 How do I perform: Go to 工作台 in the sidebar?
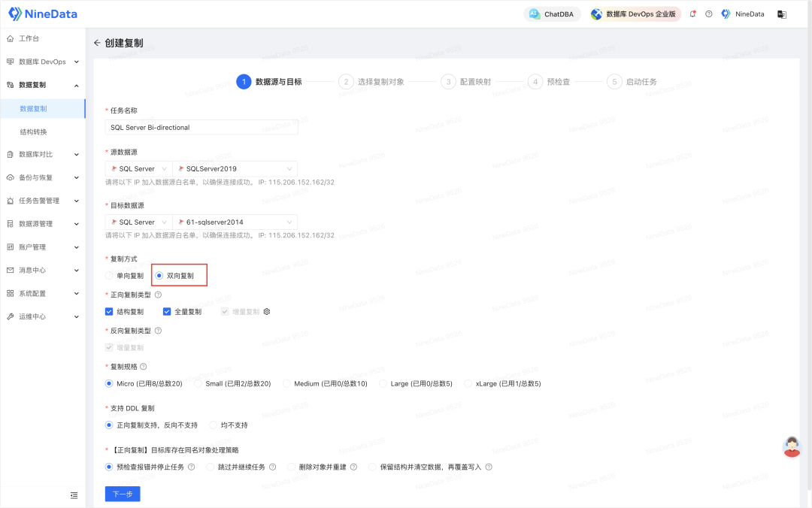29,38
